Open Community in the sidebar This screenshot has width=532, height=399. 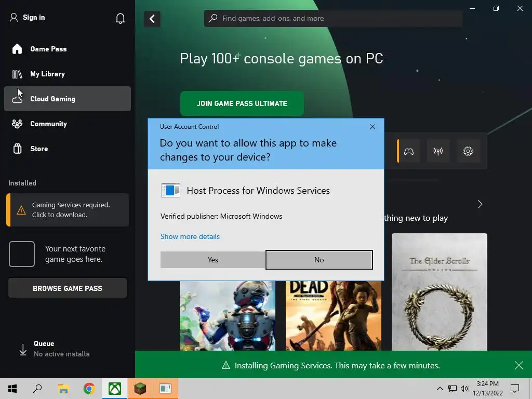coord(68,124)
